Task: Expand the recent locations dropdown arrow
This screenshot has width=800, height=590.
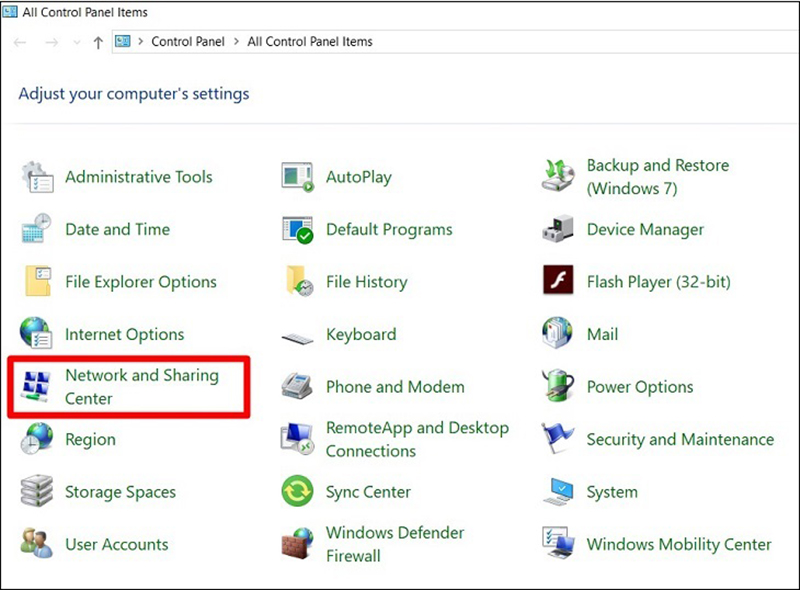Action: 77,42
